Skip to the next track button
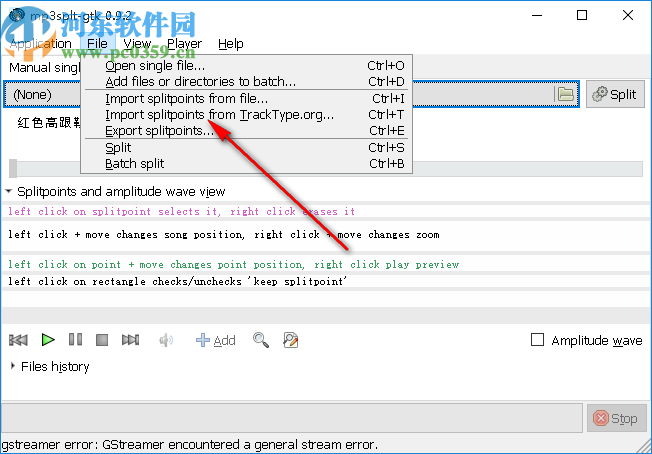The width and height of the screenshot is (652, 454). (130, 340)
